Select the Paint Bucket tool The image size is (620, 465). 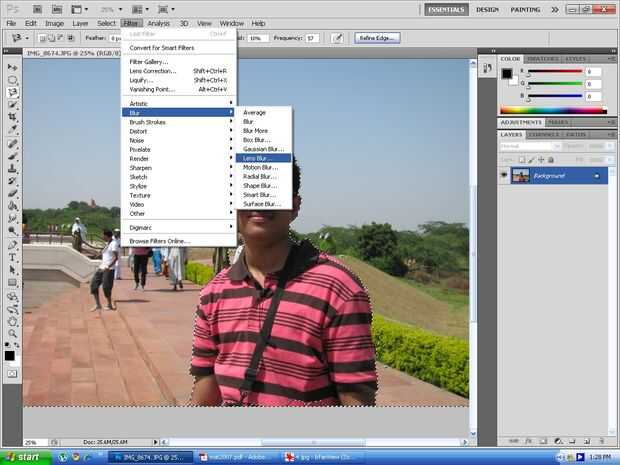tap(12, 206)
